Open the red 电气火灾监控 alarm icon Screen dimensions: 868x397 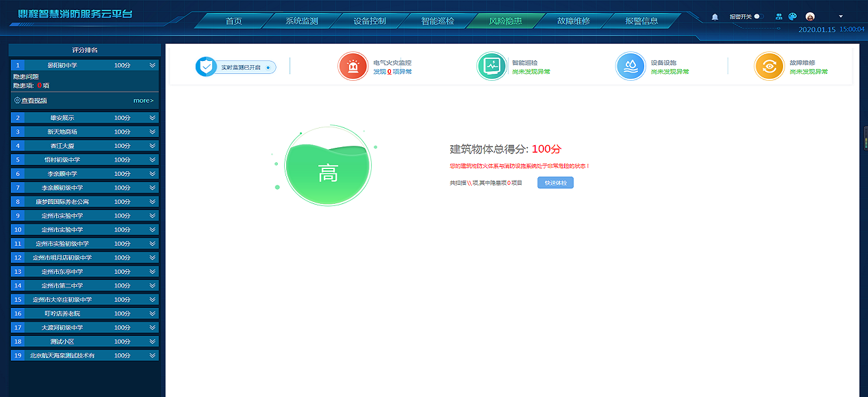[x=353, y=66]
